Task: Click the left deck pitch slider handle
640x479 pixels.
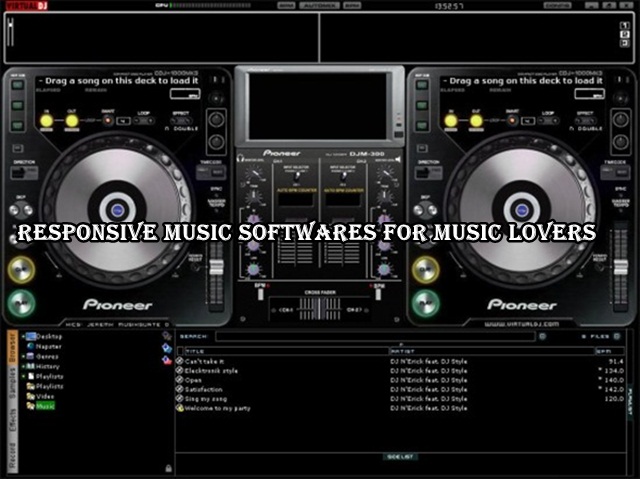Action: 216,267
